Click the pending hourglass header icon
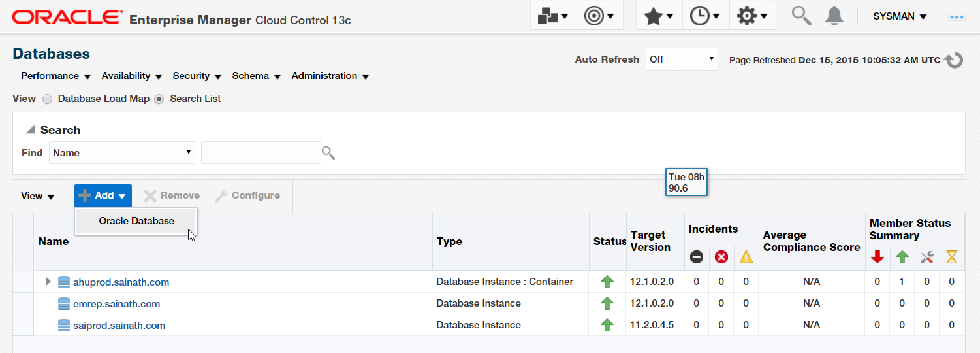Image resolution: width=980 pixels, height=353 pixels. click(952, 258)
